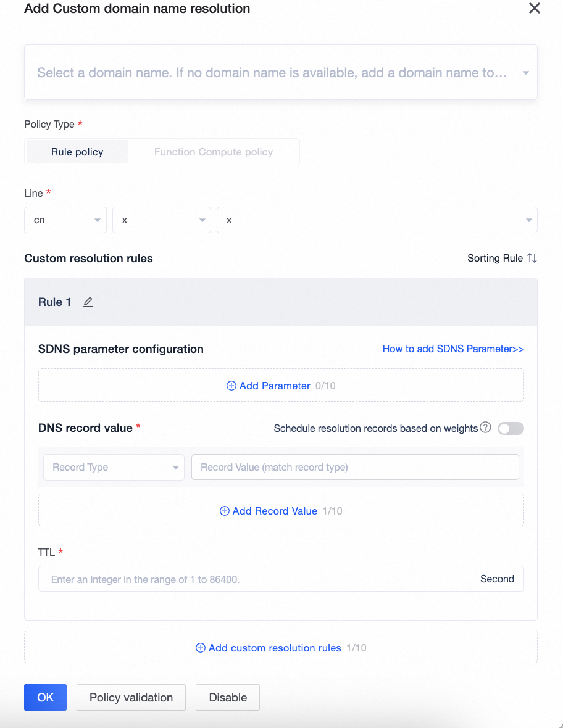Open How to add SDNS Parameter link
This screenshot has width=563, height=728.
point(453,349)
